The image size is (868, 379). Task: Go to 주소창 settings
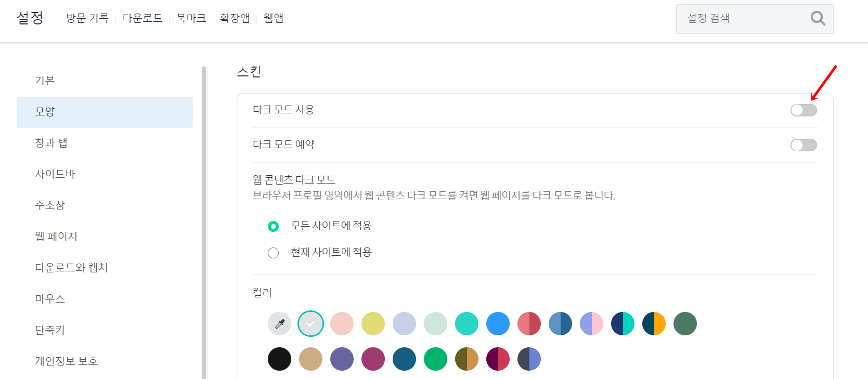[x=50, y=205]
